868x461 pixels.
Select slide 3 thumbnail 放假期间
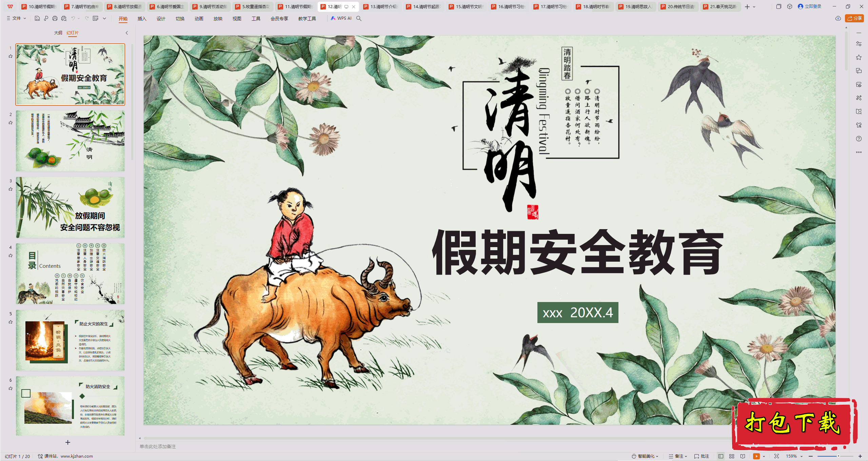coord(70,207)
